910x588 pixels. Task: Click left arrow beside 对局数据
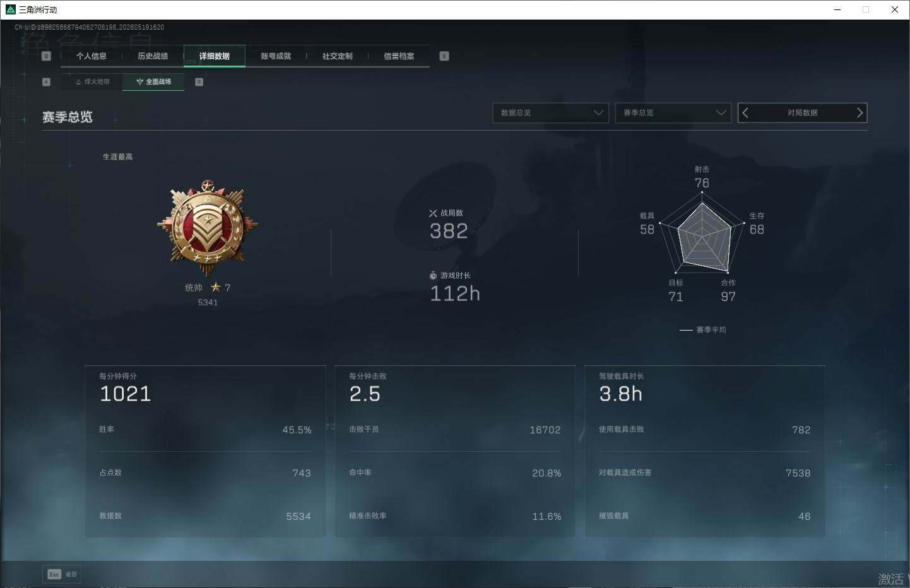point(745,113)
